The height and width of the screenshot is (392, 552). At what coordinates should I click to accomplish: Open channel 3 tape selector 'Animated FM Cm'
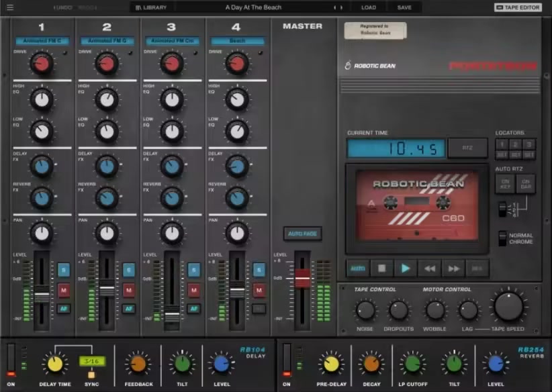[172, 41]
